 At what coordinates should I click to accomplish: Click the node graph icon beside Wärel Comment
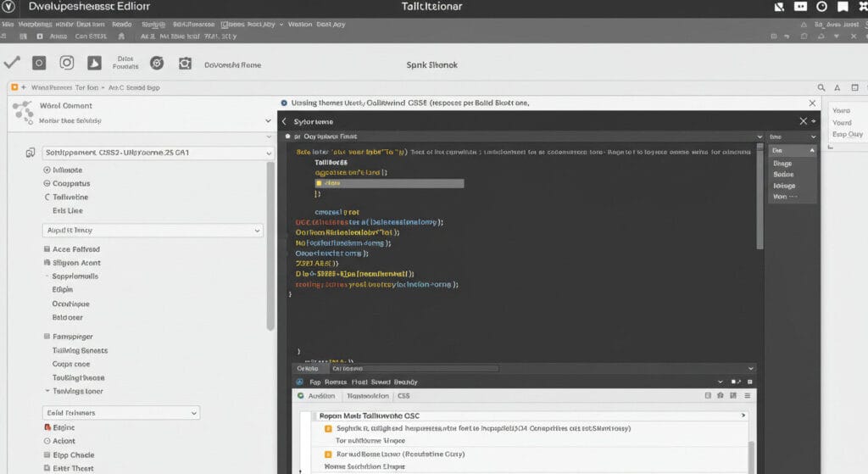pos(23,112)
